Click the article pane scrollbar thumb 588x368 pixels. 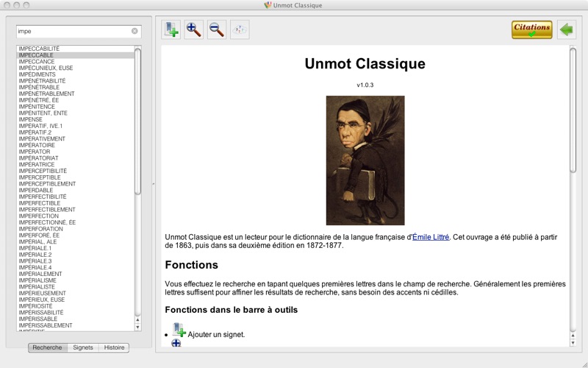click(573, 110)
